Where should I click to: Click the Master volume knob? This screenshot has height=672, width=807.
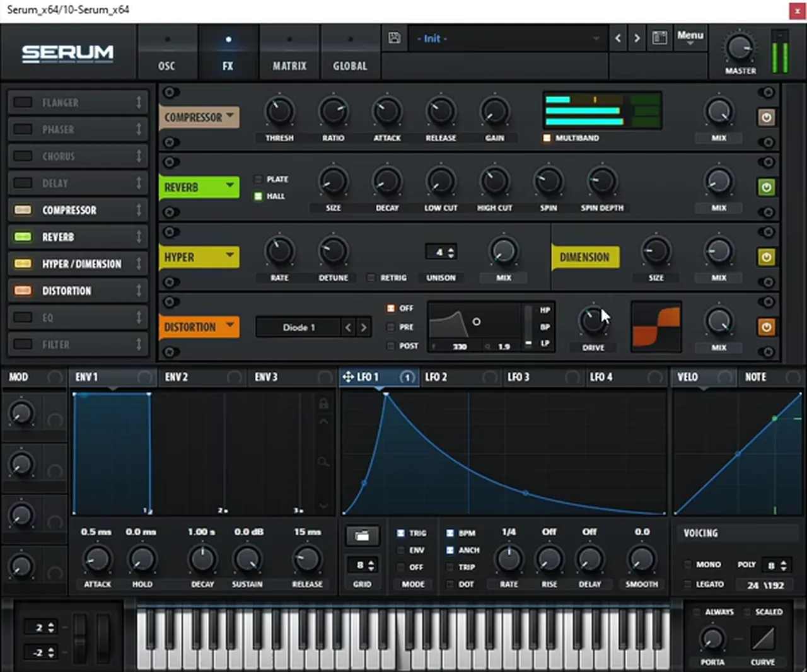pyautogui.click(x=740, y=48)
